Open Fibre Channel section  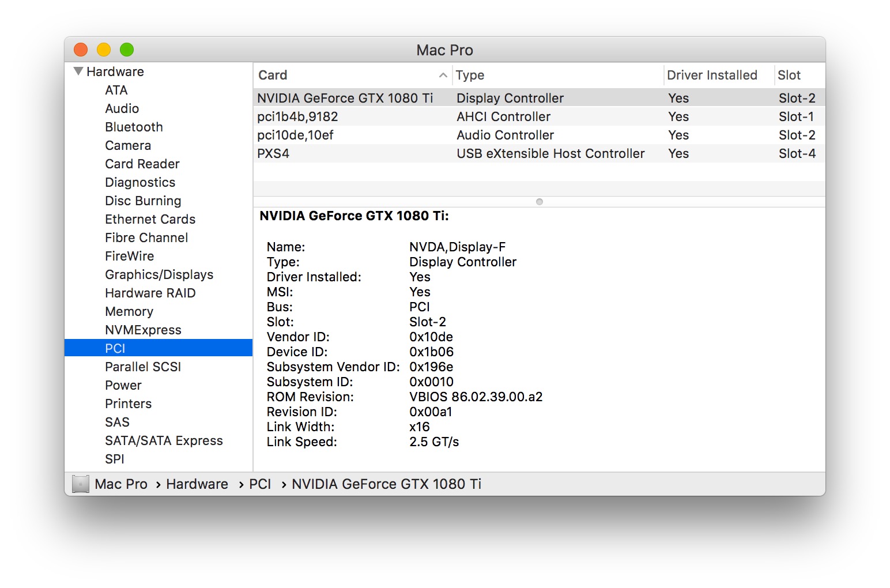click(146, 238)
